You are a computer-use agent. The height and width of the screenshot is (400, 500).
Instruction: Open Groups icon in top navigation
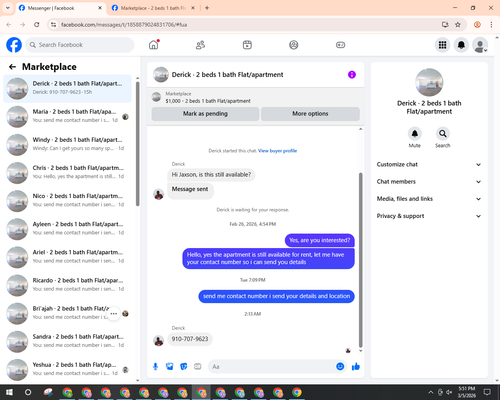click(x=294, y=45)
